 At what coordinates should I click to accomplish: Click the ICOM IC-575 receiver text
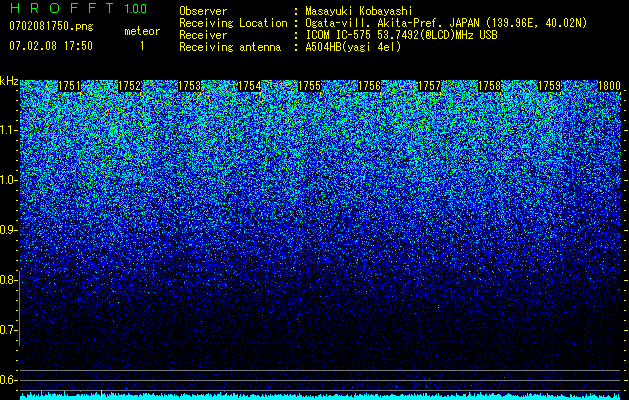401,35
